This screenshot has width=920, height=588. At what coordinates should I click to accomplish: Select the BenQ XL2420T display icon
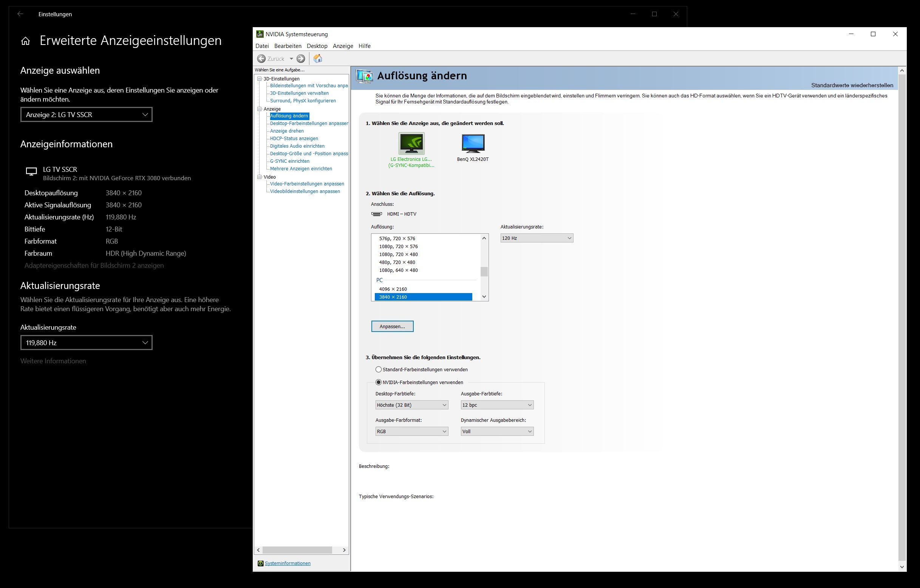(473, 143)
